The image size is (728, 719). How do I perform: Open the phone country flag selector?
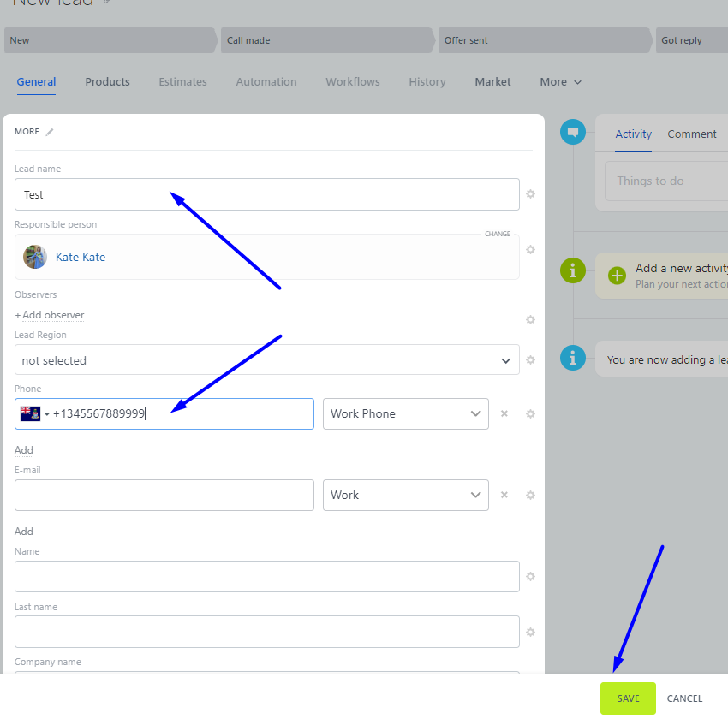click(34, 414)
